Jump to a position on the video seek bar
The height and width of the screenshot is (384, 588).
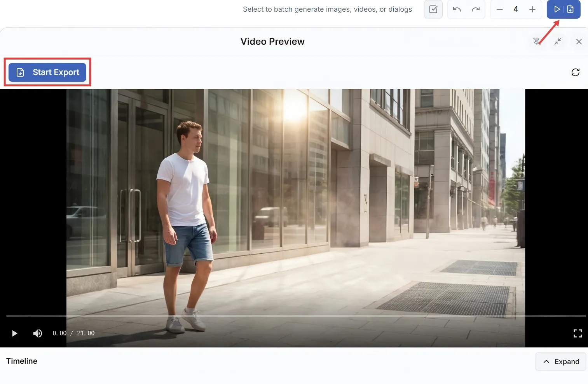294,316
